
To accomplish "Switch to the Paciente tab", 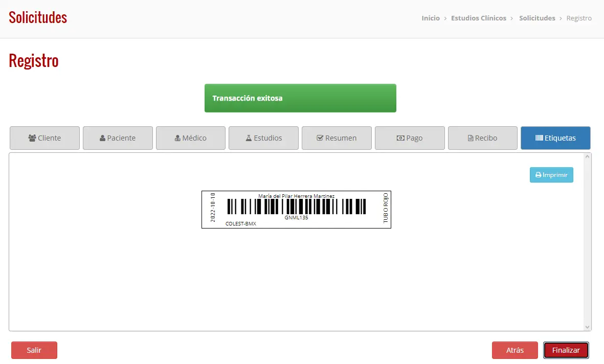I will coord(118,138).
